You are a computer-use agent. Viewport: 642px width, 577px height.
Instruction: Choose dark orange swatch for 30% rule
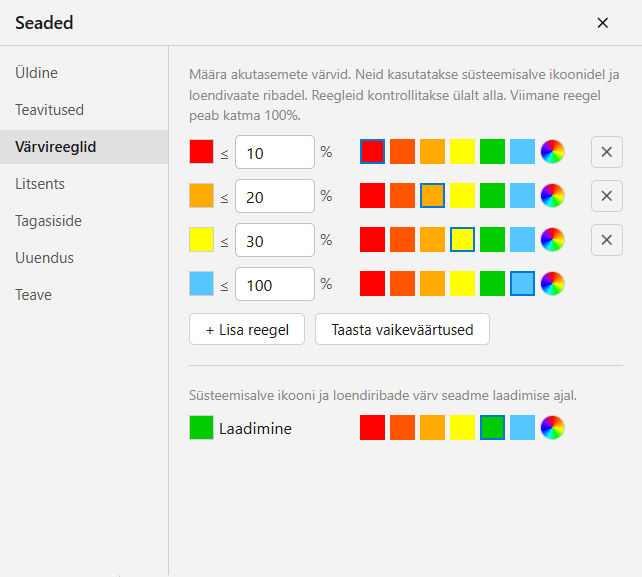coord(402,240)
